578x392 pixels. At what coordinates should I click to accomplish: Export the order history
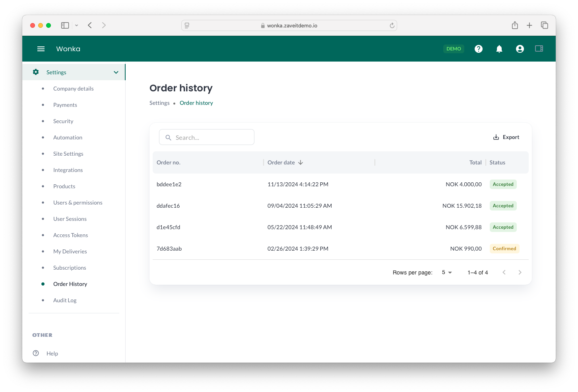coord(506,137)
